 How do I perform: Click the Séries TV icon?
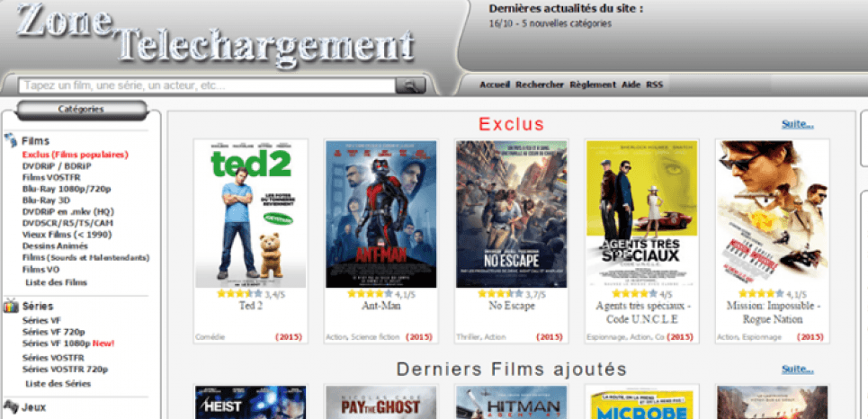tap(11, 306)
